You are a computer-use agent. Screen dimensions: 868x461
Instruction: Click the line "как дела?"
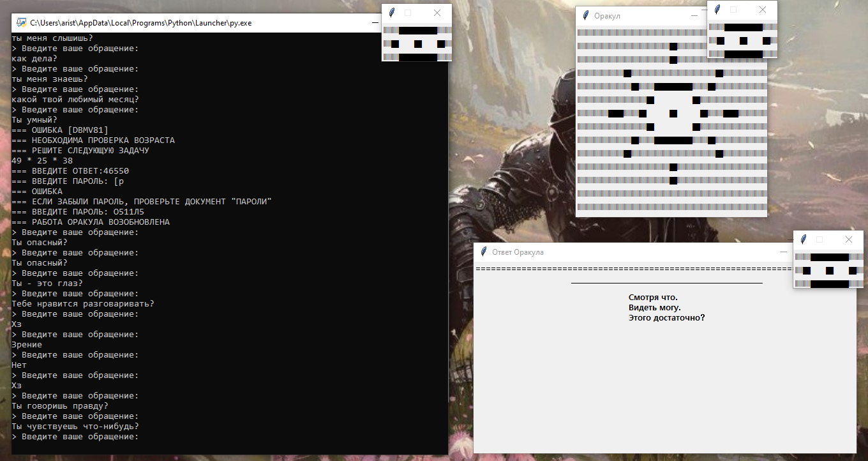(34, 59)
